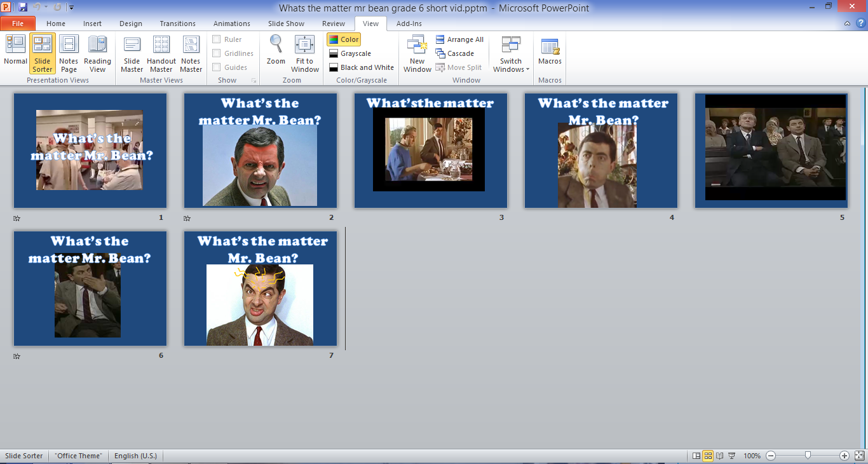Open Show group dialog launcher

(254, 81)
